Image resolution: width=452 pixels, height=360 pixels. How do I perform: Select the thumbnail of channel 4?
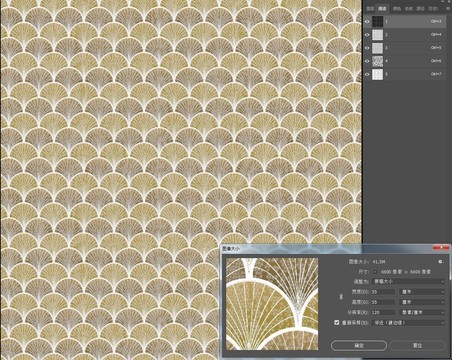[377, 61]
